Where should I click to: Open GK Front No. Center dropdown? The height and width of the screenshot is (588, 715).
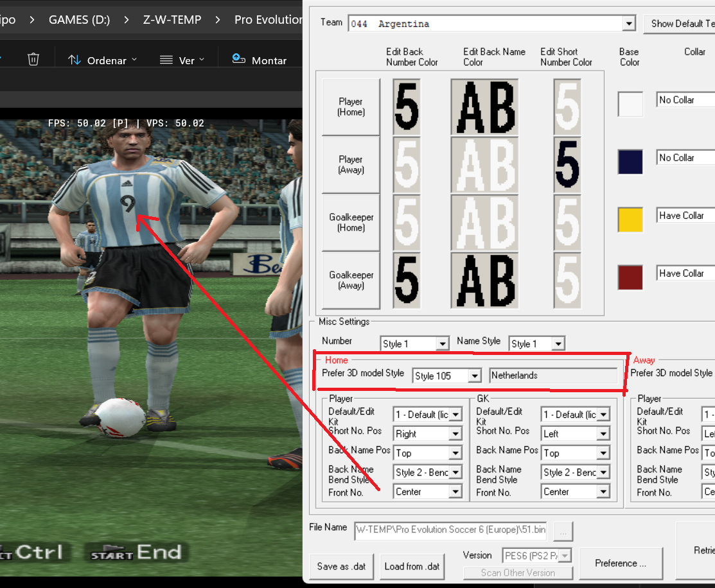coord(576,491)
